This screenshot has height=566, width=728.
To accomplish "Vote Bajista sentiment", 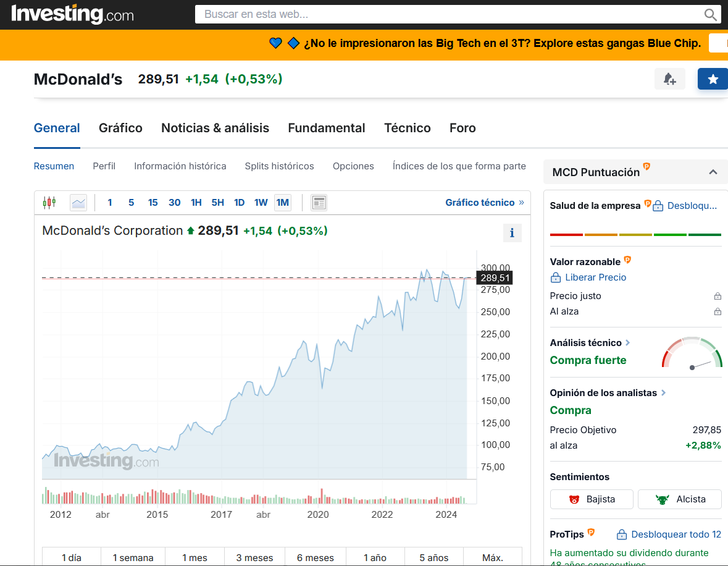I will [x=592, y=499].
